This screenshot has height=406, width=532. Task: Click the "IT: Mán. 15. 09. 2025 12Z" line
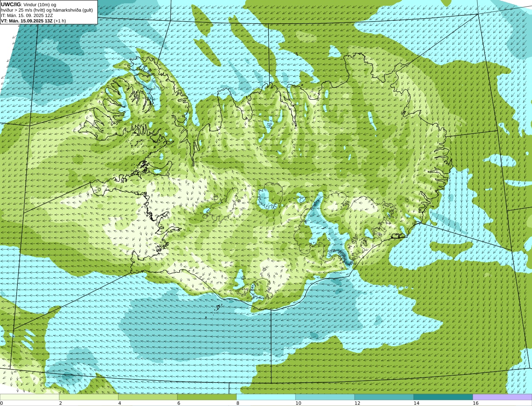[27, 15]
